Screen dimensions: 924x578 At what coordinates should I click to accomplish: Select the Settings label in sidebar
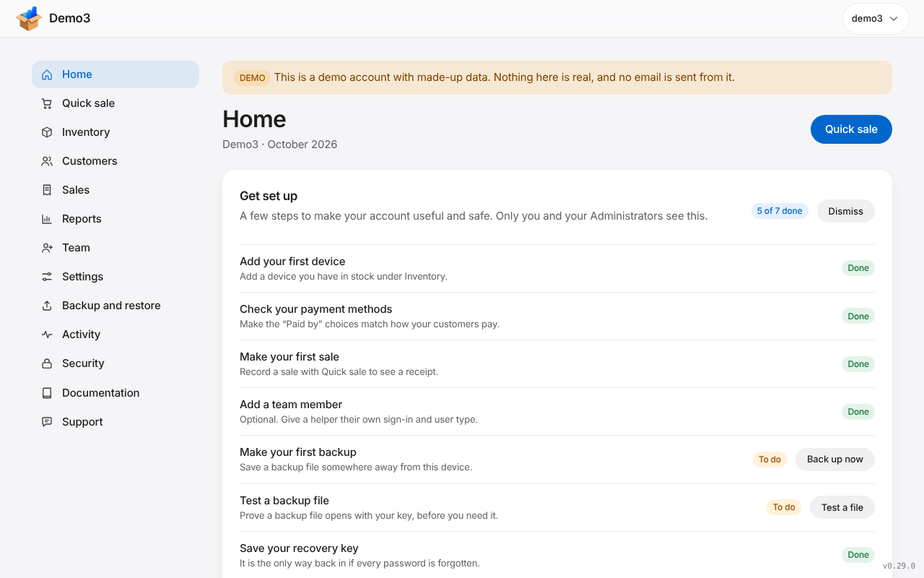pyautogui.click(x=82, y=277)
